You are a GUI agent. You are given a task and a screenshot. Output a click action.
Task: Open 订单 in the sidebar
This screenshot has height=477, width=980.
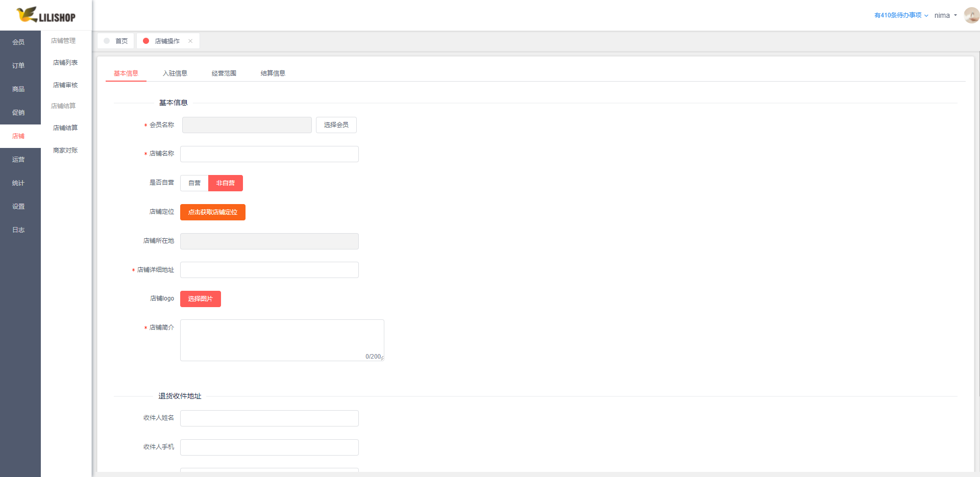pyautogui.click(x=20, y=66)
